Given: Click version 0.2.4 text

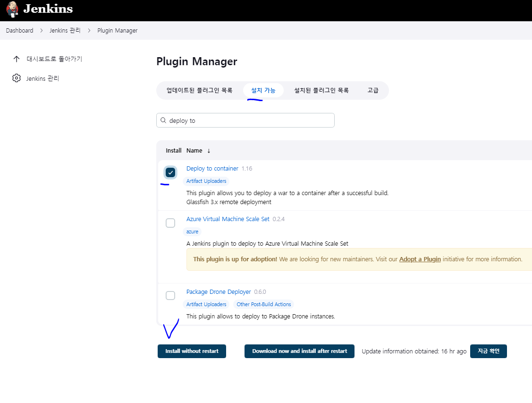Looking at the screenshot, I should click(279, 219).
